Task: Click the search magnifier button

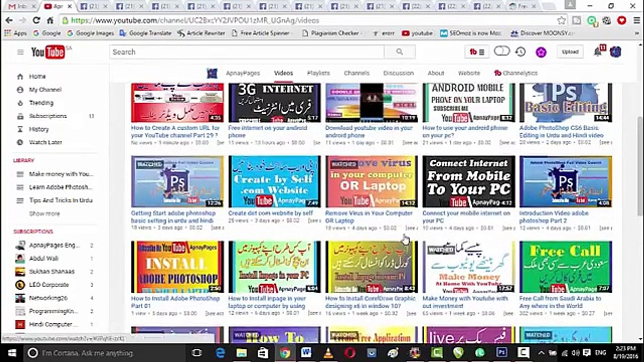Action: 399,52
